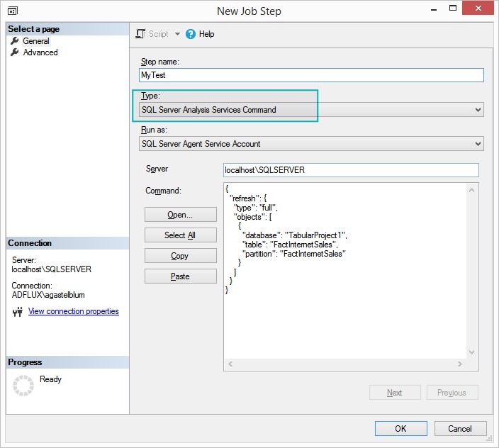Maximize the New Job Step window
The height and width of the screenshot is (448, 499).
[x=452, y=8]
